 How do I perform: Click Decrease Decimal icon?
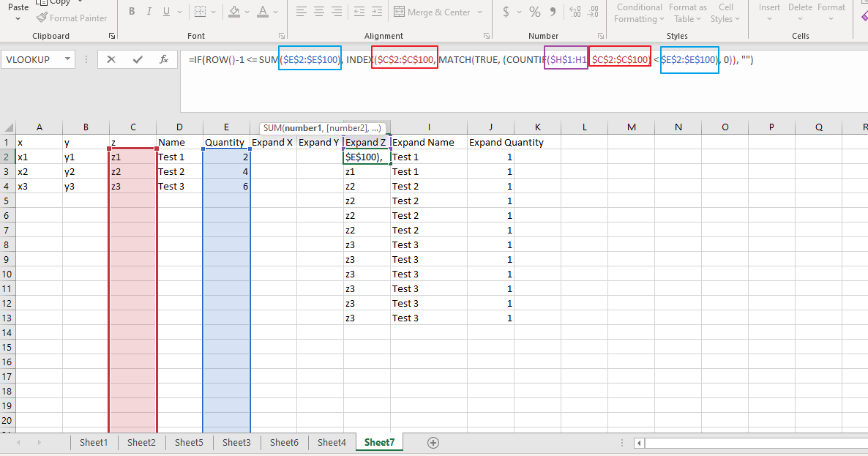(594, 12)
